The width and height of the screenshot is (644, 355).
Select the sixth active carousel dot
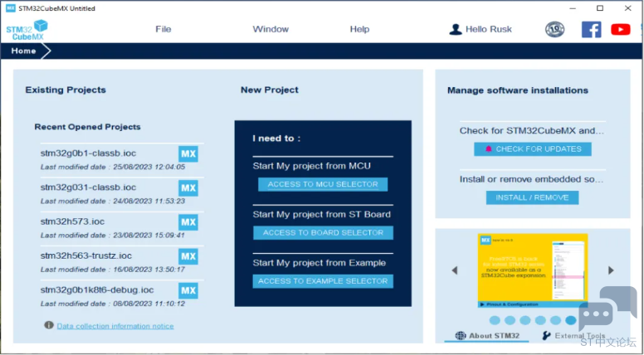coord(571,320)
